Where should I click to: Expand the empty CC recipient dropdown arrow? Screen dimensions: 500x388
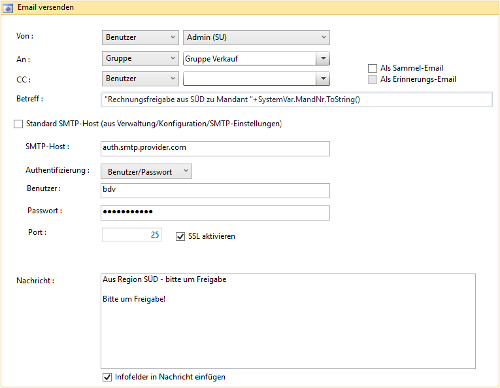pos(323,79)
